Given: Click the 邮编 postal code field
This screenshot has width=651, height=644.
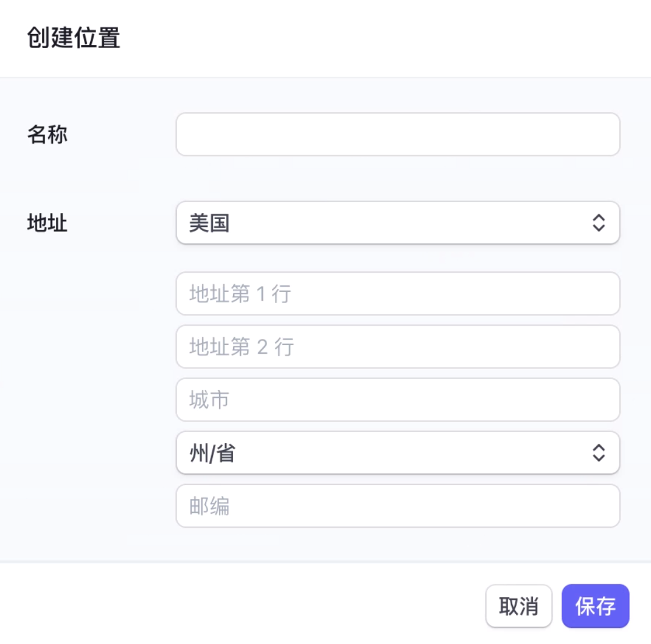Looking at the screenshot, I should tap(398, 506).
